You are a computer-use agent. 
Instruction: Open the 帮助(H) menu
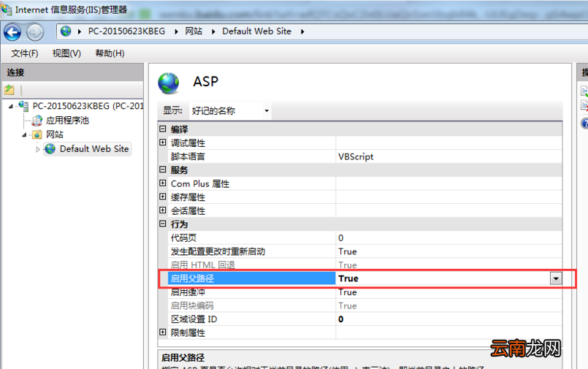(110, 53)
